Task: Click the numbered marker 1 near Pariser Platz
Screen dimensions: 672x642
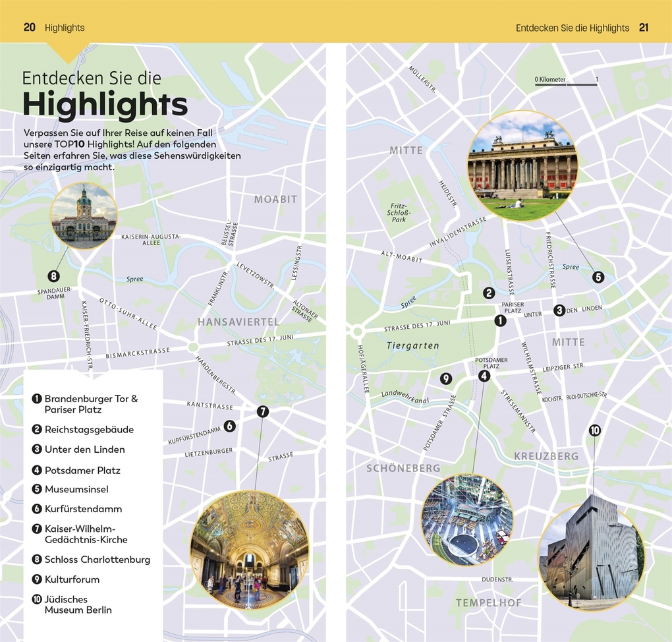Action: 500,320
